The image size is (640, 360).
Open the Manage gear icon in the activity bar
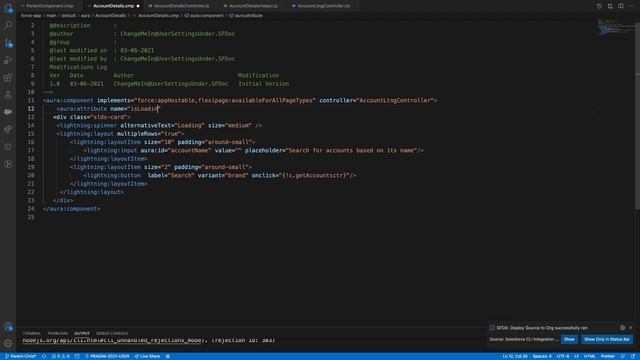click(8, 344)
